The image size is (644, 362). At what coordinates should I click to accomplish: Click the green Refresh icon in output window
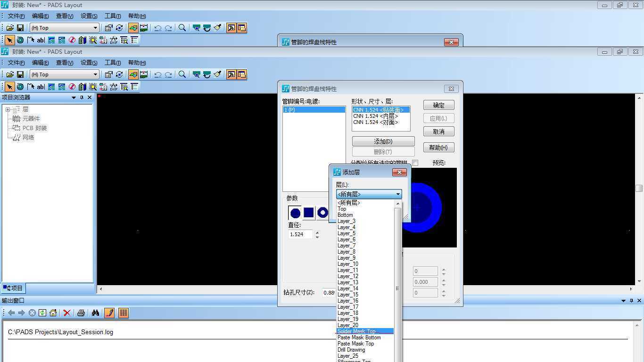tap(42, 313)
